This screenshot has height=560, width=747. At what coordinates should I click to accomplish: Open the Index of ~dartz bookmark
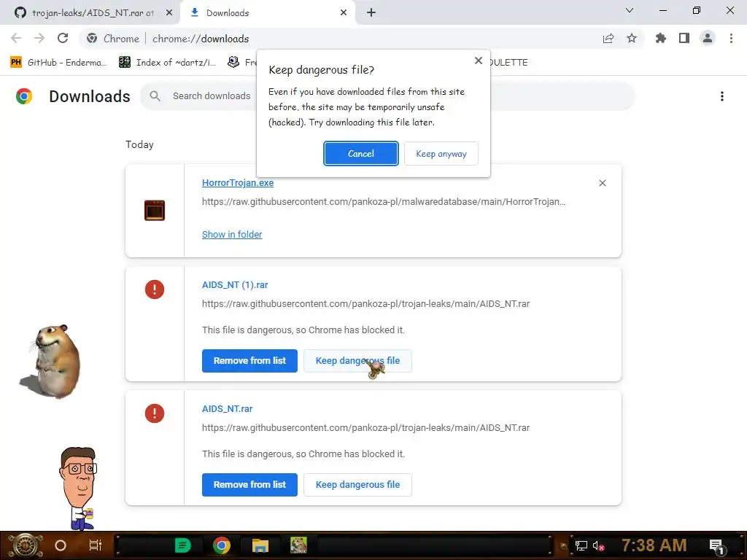point(167,63)
